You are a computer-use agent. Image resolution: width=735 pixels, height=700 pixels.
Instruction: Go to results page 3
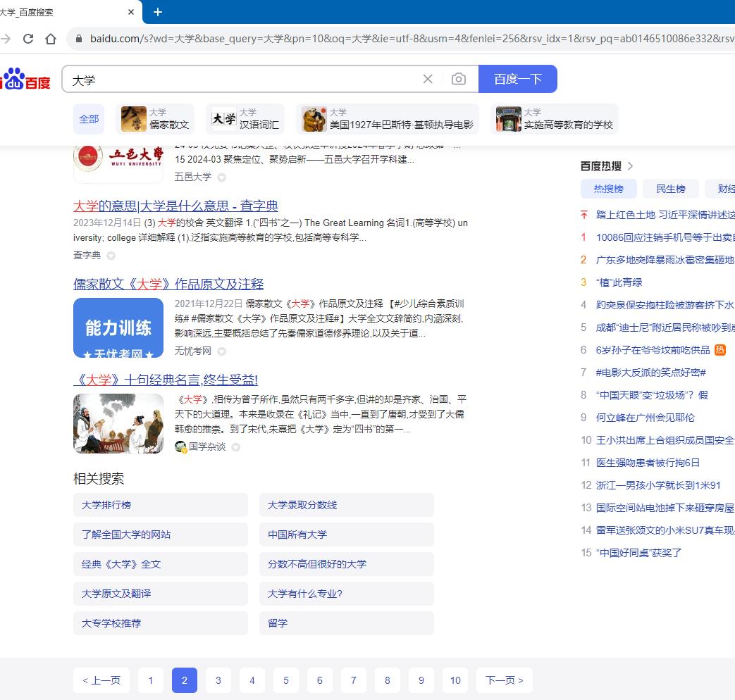click(x=218, y=680)
